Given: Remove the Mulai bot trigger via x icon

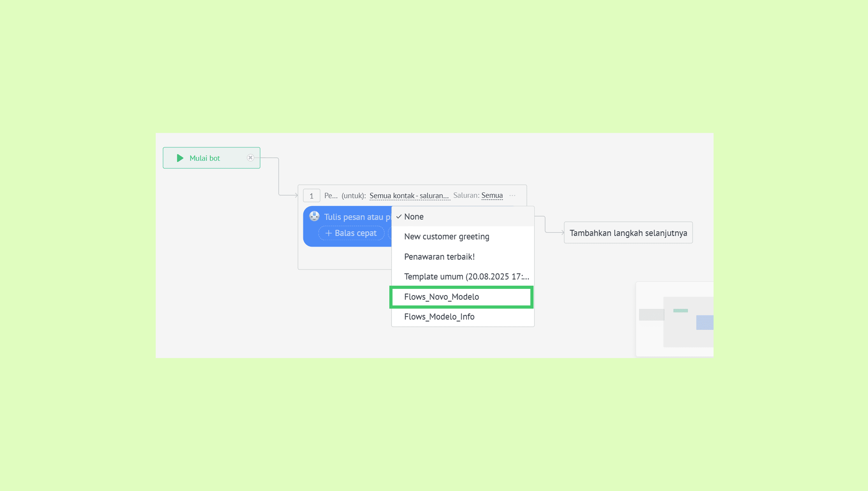Looking at the screenshot, I should click(x=250, y=158).
